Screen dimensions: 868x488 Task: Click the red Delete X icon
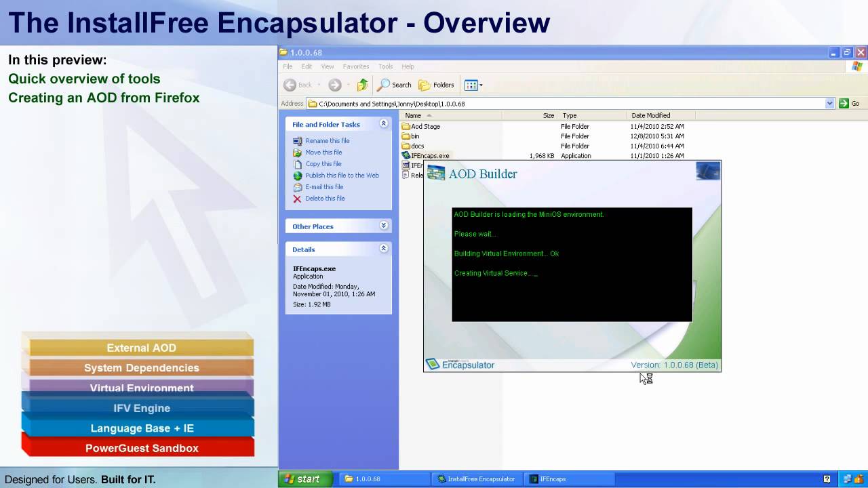coord(297,199)
